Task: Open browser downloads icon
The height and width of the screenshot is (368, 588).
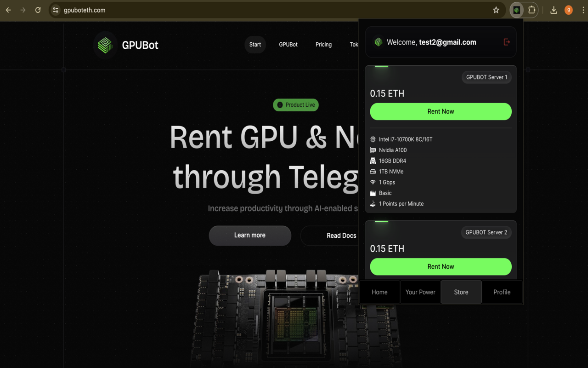Action: tap(554, 10)
